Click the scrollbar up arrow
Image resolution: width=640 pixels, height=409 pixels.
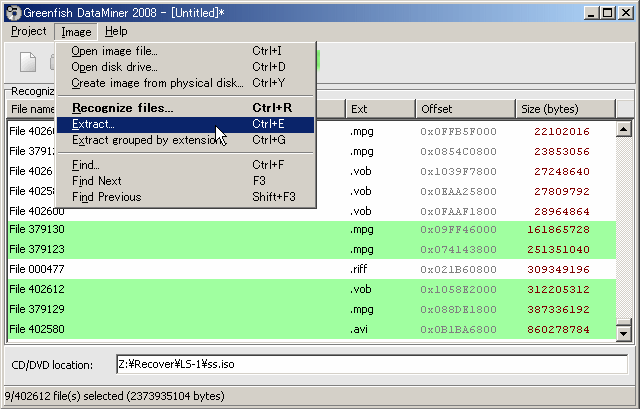(624, 127)
